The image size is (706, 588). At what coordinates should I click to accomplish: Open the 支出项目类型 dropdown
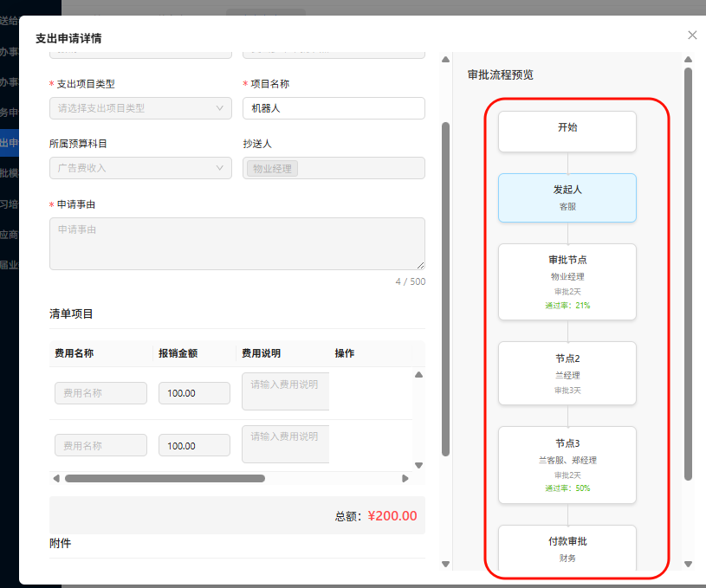[140, 108]
